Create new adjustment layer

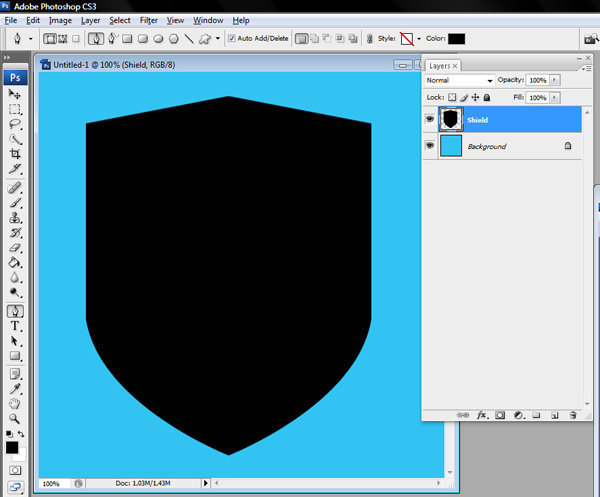pyautogui.click(x=518, y=415)
